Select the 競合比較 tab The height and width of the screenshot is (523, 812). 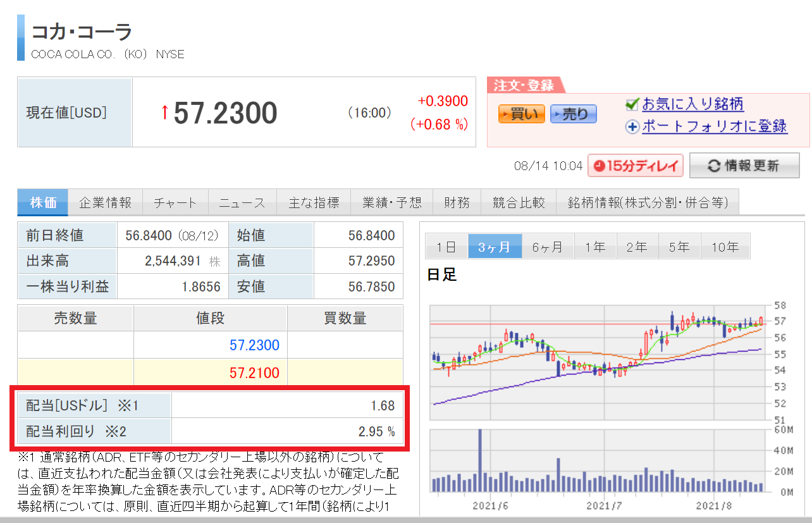click(x=519, y=203)
